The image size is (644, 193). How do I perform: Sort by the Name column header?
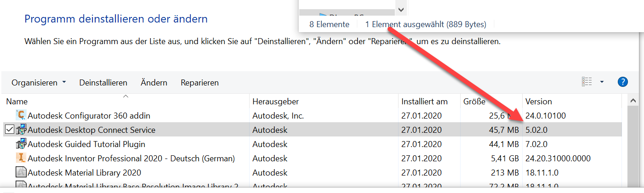[x=17, y=102]
